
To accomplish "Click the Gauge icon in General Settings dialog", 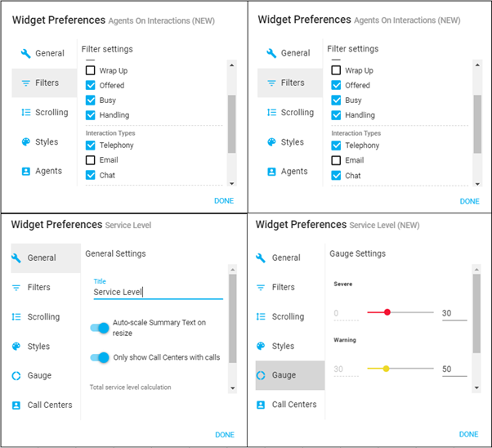I will 16,376.
